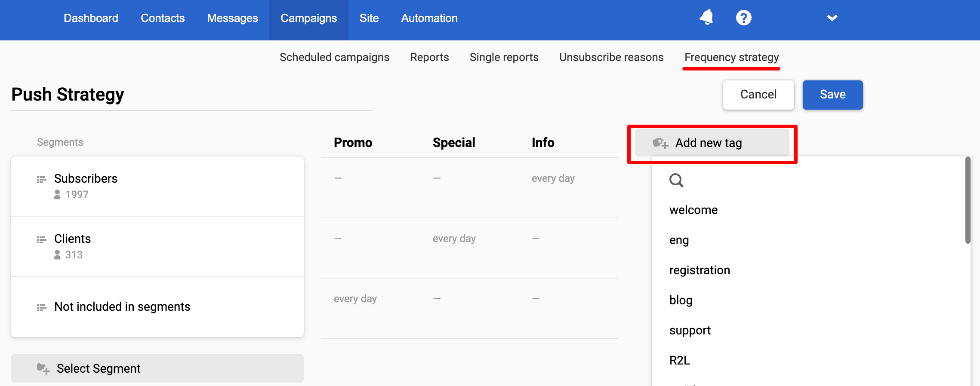Set Not included Info frequency dash
The image size is (980, 386).
pyautogui.click(x=536, y=298)
